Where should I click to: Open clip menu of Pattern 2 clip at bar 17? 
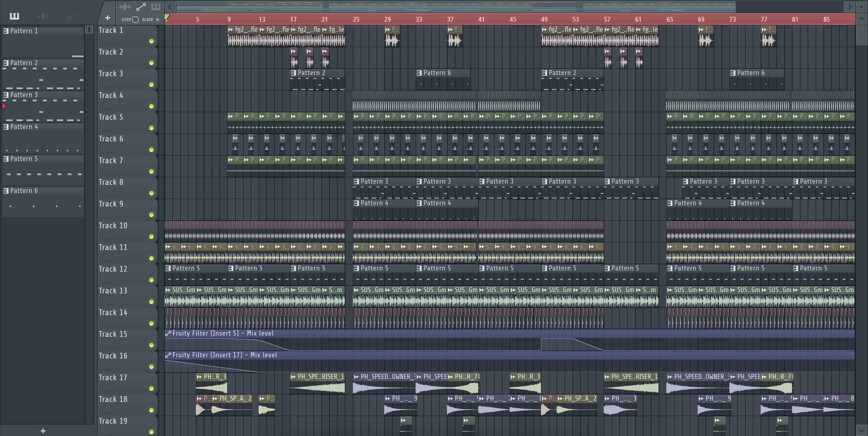[293, 73]
